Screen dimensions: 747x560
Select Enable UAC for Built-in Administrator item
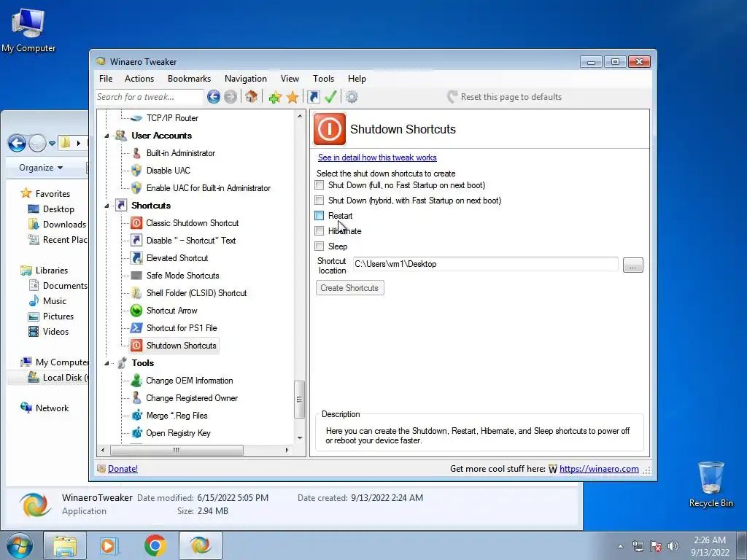click(209, 188)
